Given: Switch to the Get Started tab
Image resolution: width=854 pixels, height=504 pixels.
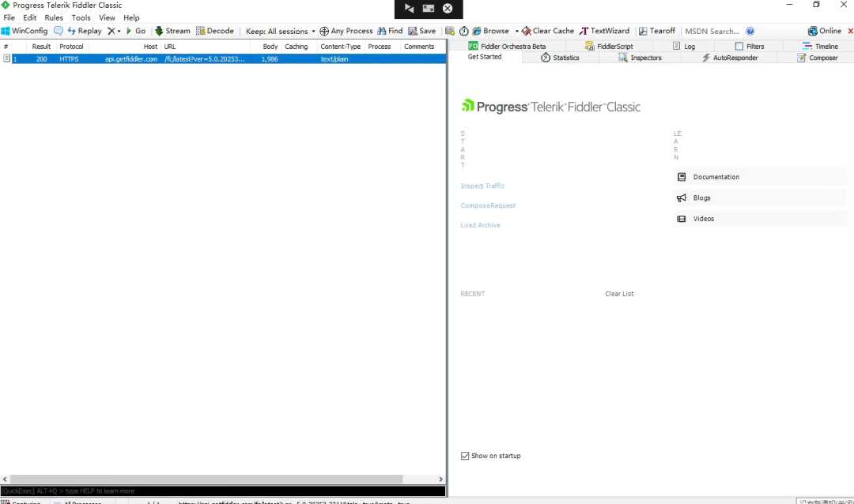Looking at the screenshot, I should [x=485, y=57].
